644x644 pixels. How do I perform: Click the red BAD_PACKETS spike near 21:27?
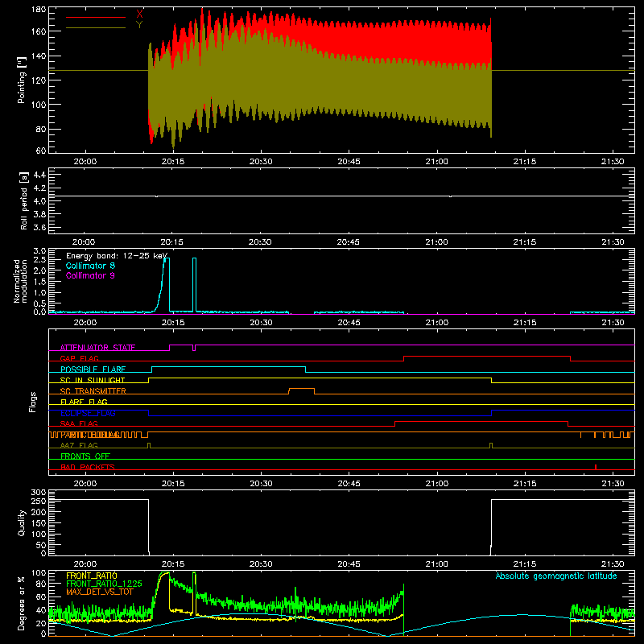pos(596,467)
